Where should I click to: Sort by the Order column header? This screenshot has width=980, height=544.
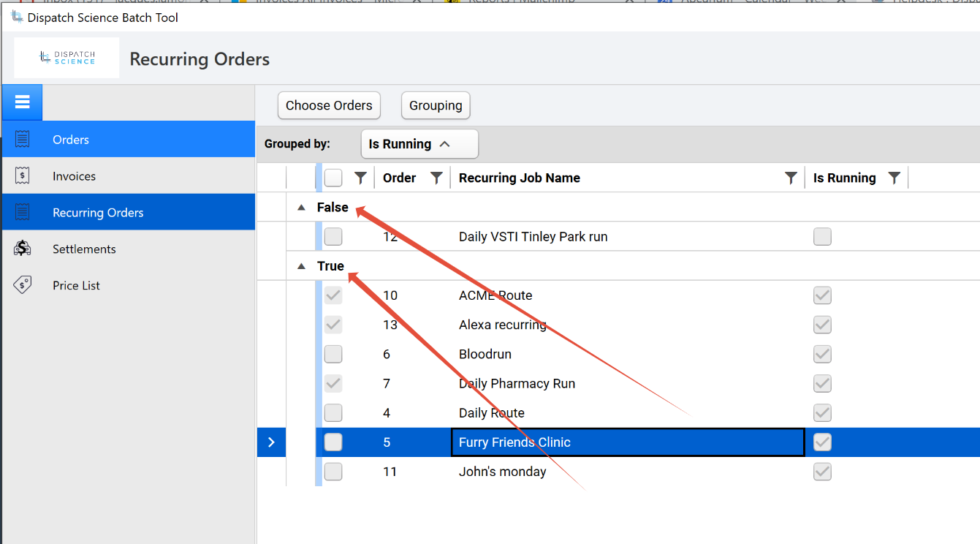(400, 178)
